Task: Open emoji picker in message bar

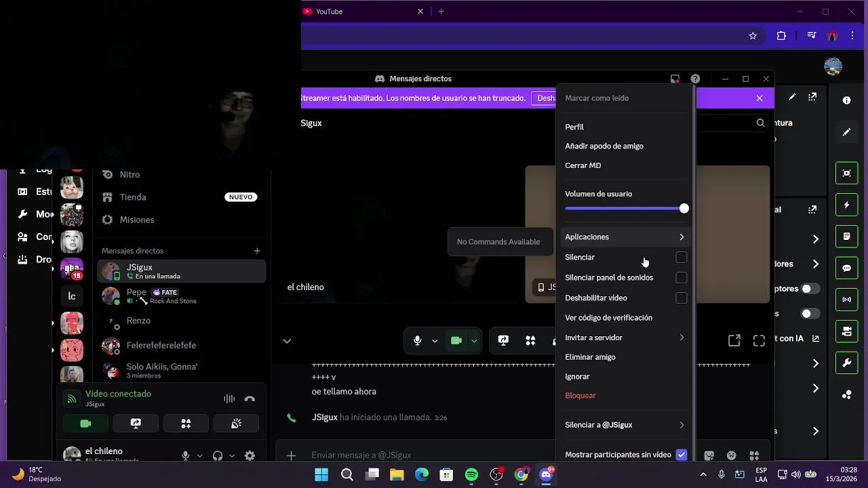Action: coord(732,455)
